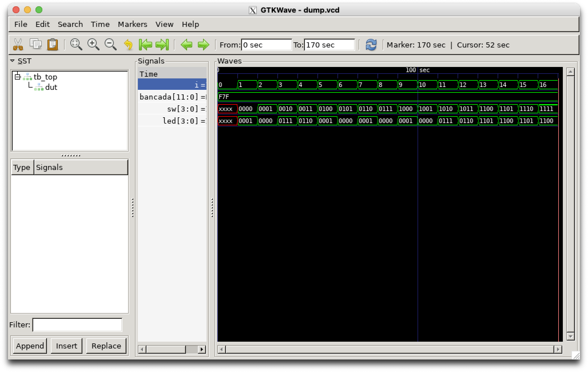Click i value 10 in waveform
588x372 pixels.
[422, 85]
